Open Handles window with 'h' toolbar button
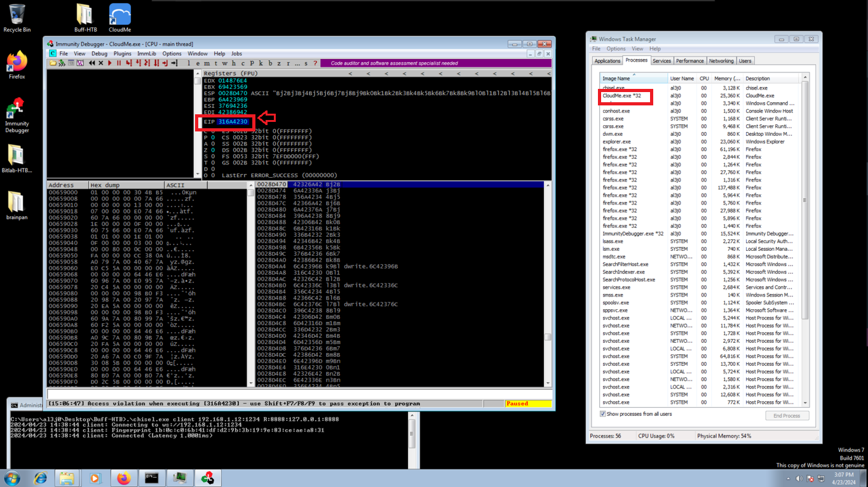The height and width of the screenshot is (487, 868). pos(233,63)
